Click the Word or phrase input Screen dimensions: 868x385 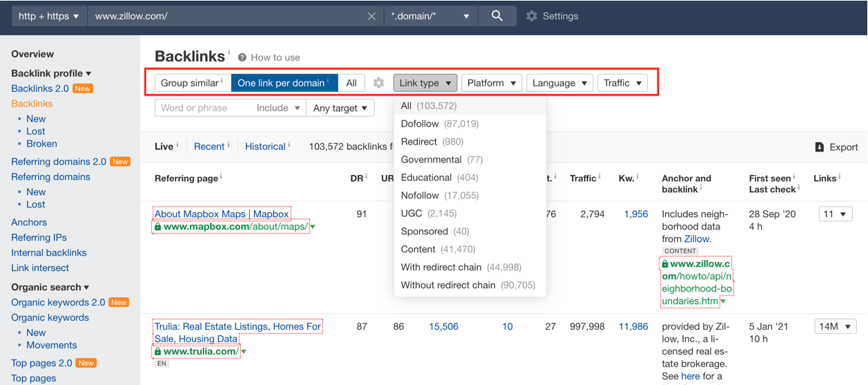[204, 108]
